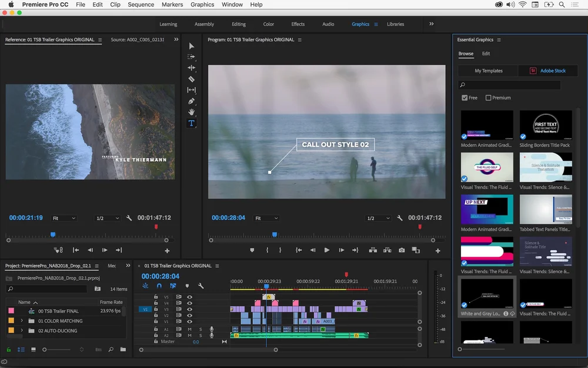Uncheck the Free filter checkbox
This screenshot has width=588, height=368.
tap(465, 98)
